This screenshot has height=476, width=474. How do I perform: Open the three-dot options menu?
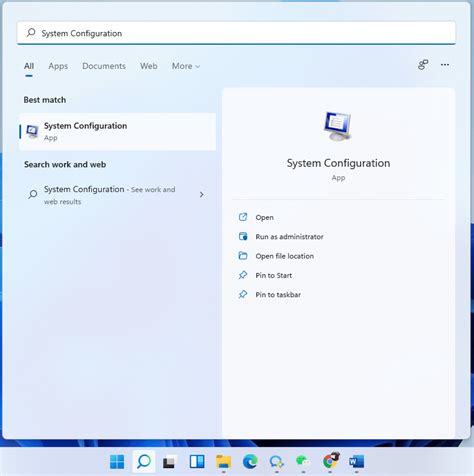pyautogui.click(x=445, y=65)
